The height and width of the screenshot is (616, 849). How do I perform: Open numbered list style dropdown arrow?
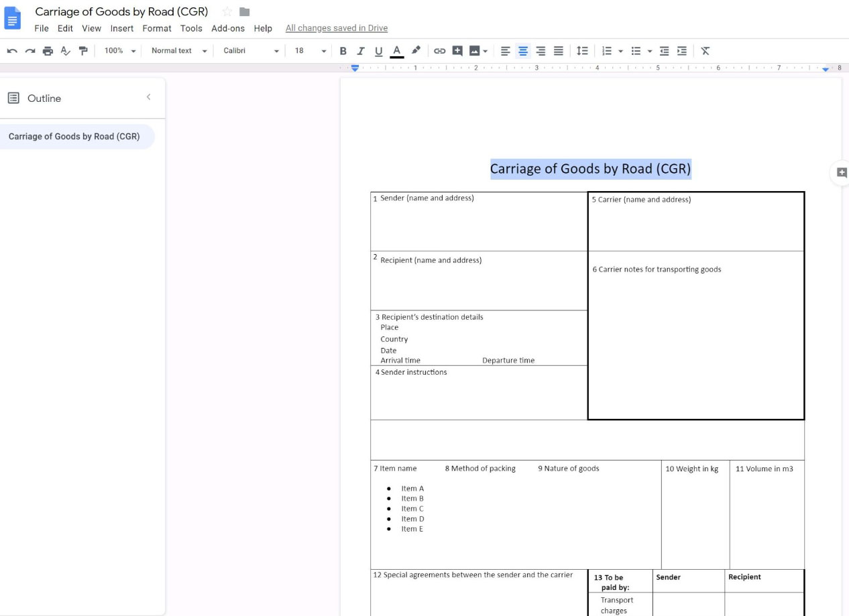click(x=620, y=51)
